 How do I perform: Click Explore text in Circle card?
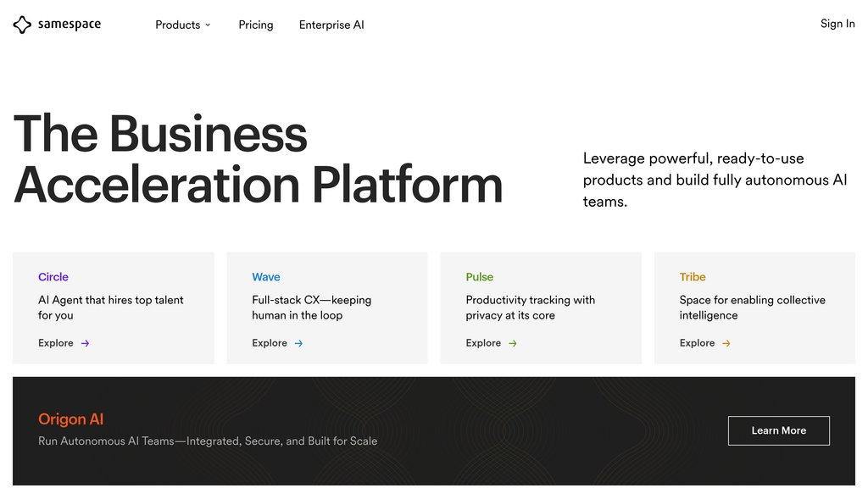tap(56, 343)
